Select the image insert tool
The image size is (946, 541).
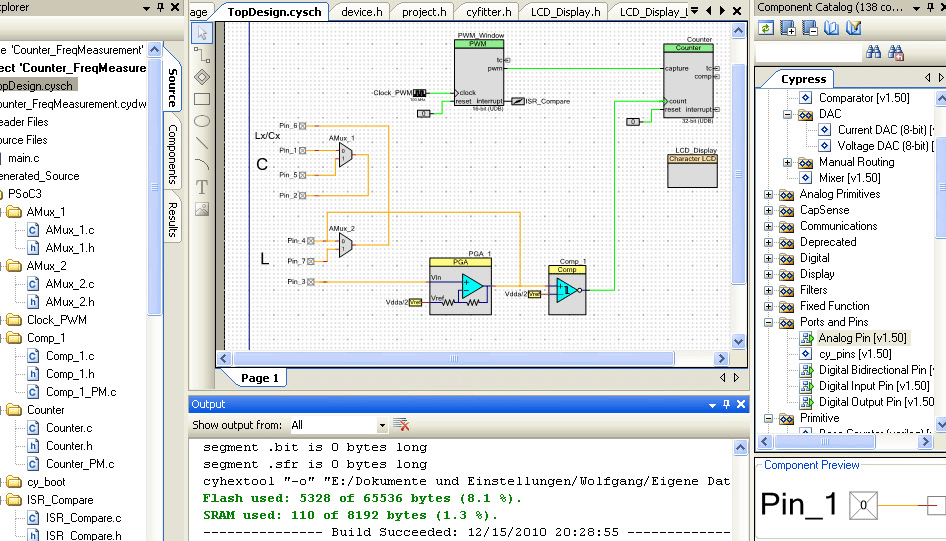(202, 209)
